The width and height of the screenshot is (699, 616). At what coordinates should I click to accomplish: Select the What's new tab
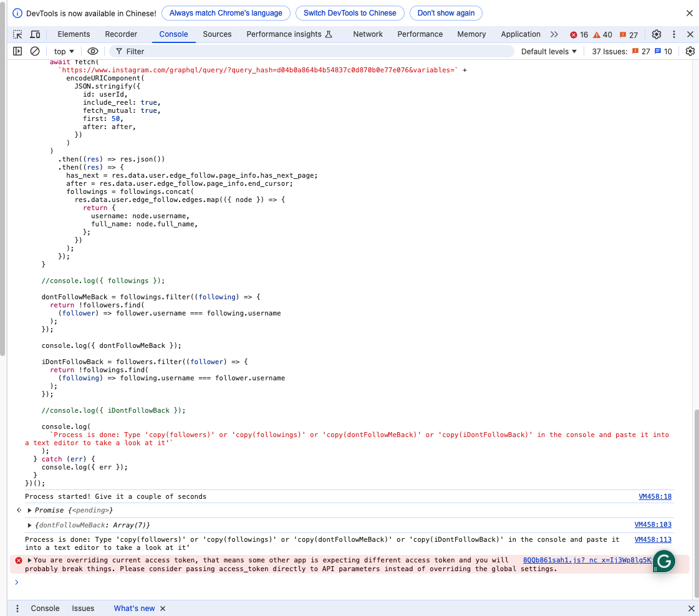coord(134,608)
